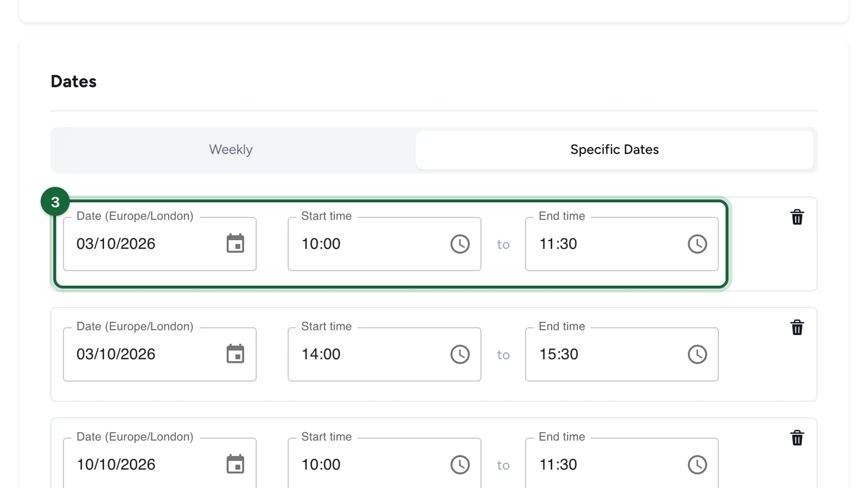Viewport: 868px width, 488px height.
Task: Delete the 10/10/2026 date row
Action: pyautogui.click(x=797, y=438)
